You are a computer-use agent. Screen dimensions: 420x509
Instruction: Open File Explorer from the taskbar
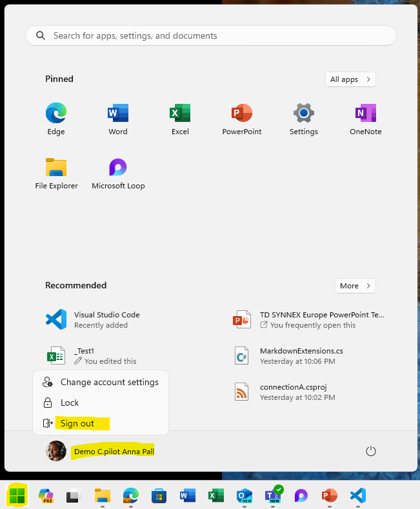click(103, 495)
